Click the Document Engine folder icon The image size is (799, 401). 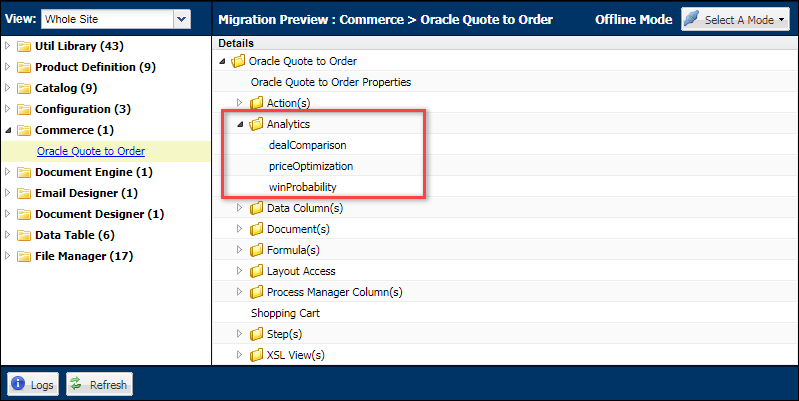(x=23, y=172)
